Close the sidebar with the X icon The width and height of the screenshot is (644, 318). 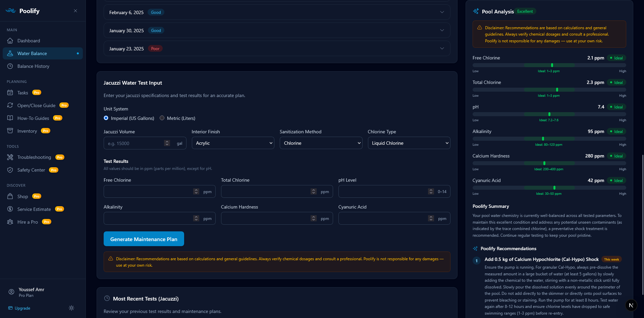75,11
